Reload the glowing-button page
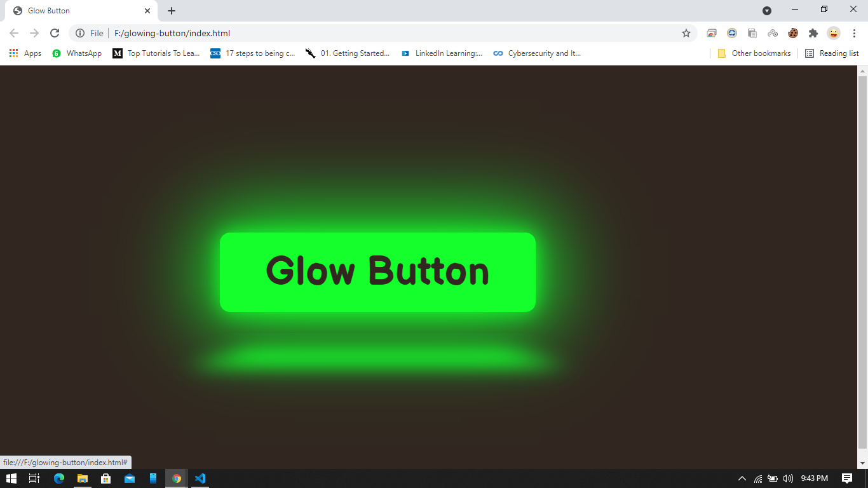Screen dimensions: 868x488 pyautogui.click(x=55, y=33)
